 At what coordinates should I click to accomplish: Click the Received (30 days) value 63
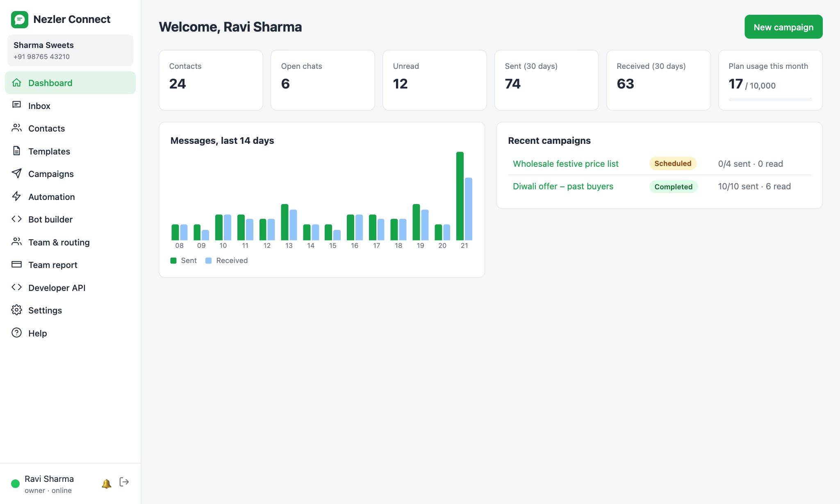click(625, 84)
